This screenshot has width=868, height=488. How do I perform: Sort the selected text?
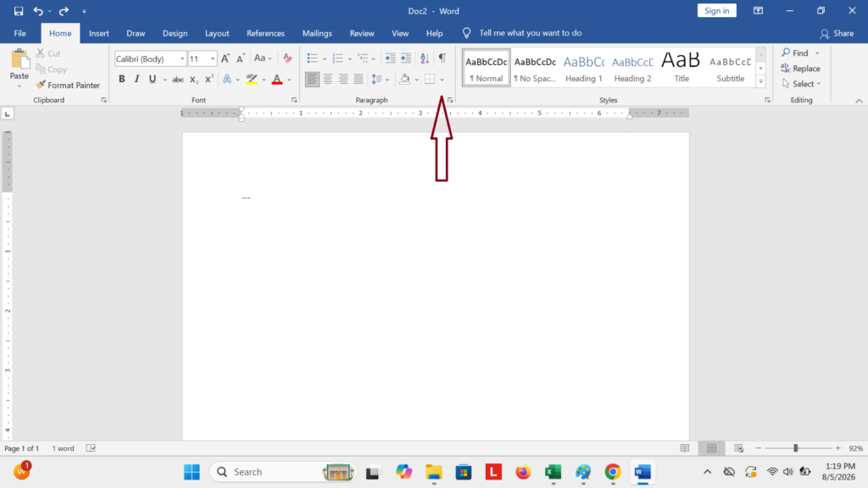pos(425,58)
